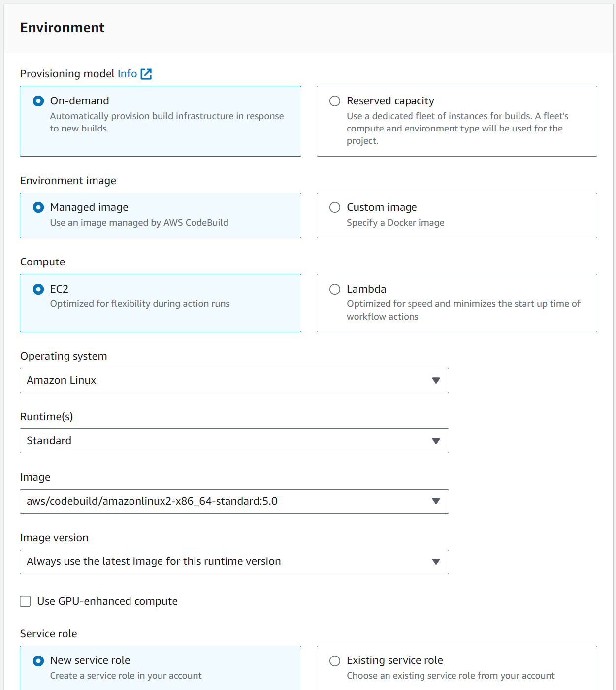Open the Provisioning model Info link
Image resolution: width=616 pixels, height=690 pixels.
[127, 74]
